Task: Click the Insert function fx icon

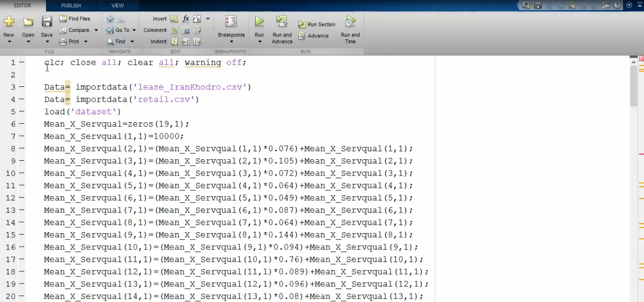Action: click(186, 18)
